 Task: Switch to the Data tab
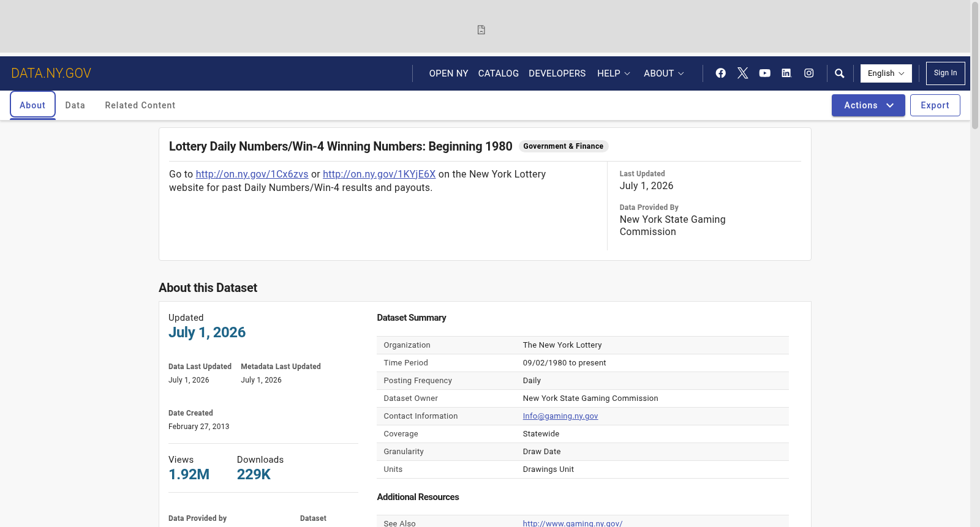[75, 105]
